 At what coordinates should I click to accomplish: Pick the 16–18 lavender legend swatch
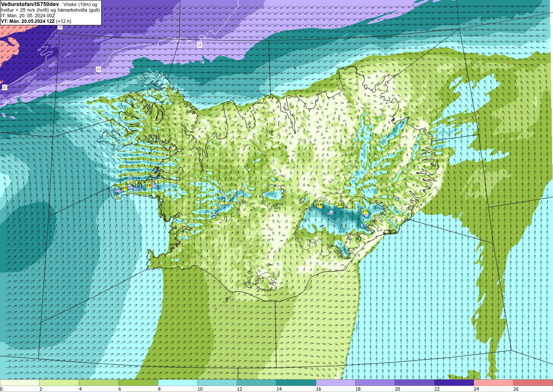coord(336,383)
